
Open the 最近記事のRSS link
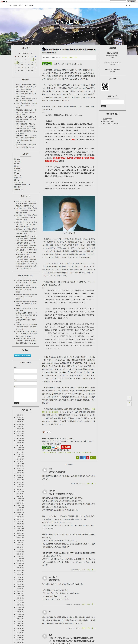(x=107, y=119)
